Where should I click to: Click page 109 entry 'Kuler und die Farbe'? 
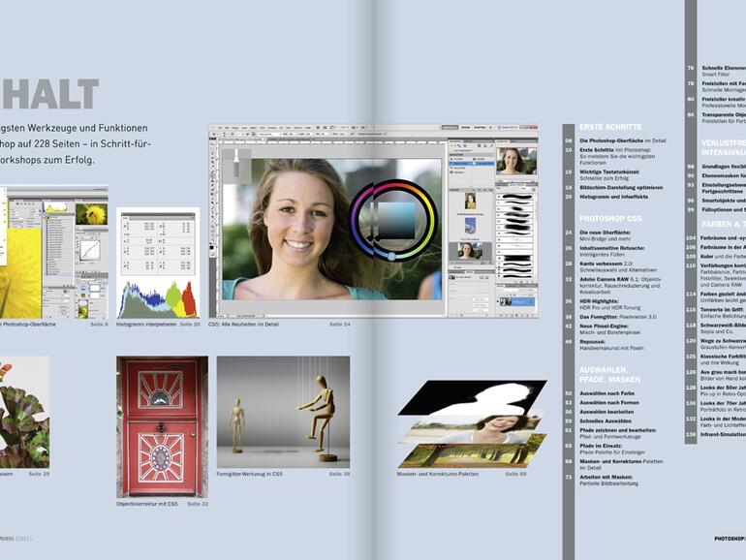pos(723,257)
